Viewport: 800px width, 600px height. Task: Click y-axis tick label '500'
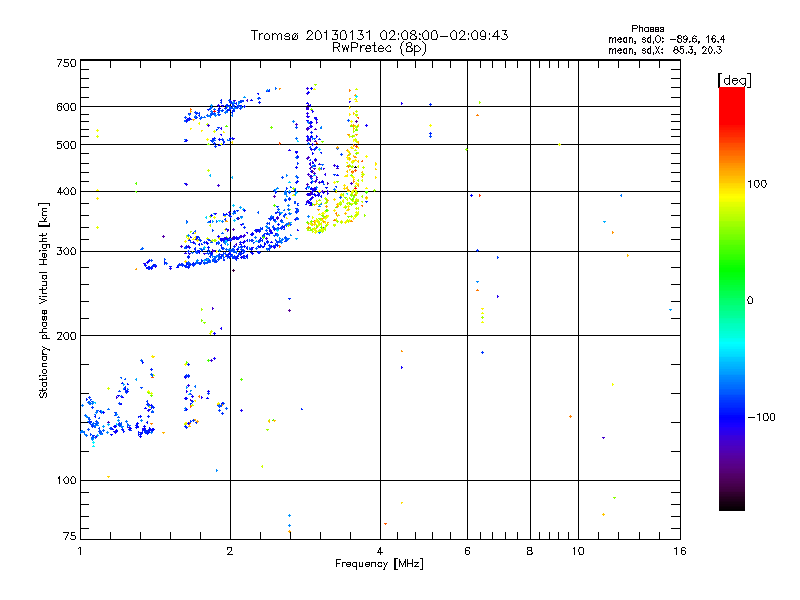coord(66,145)
